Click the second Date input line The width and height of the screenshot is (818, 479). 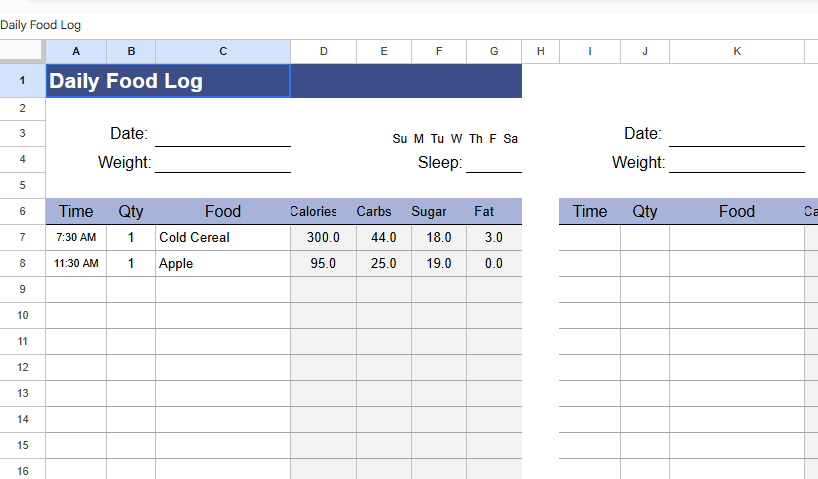(736, 135)
